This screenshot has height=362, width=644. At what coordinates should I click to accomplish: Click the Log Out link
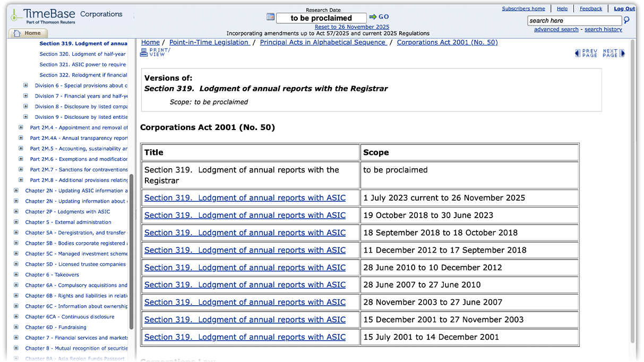point(624,8)
